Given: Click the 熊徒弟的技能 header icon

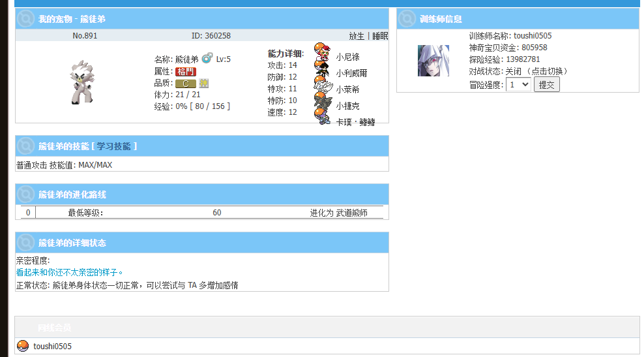Looking at the screenshot, I should (x=25, y=146).
